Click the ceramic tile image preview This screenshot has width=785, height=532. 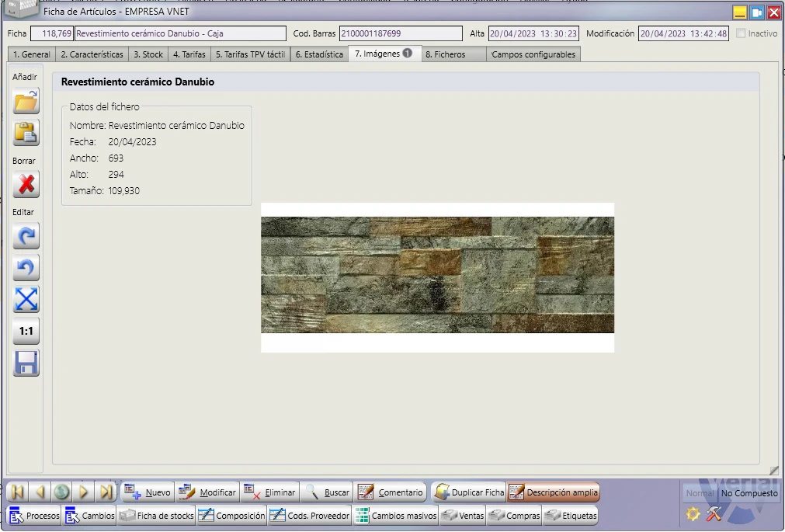click(437, 277)
